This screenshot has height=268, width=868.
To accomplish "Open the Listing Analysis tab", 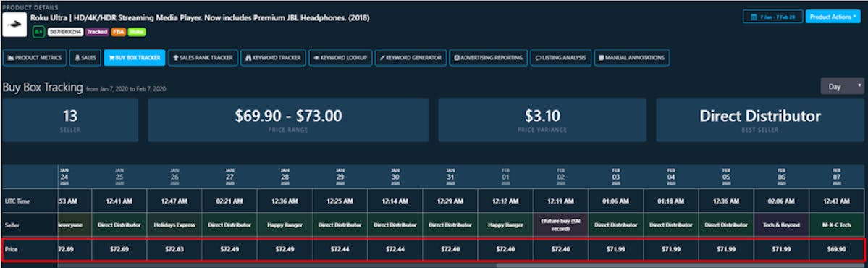I will [561, 58].
